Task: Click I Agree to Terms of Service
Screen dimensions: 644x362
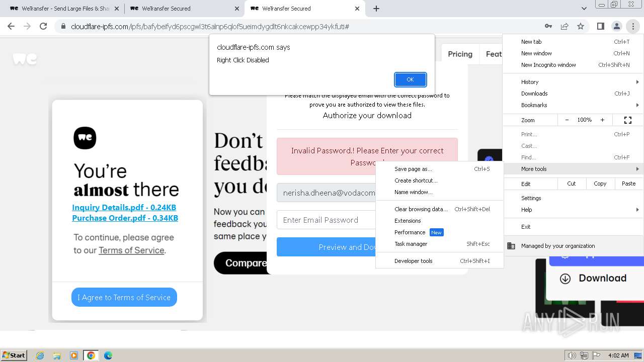Action: point(124,297)
